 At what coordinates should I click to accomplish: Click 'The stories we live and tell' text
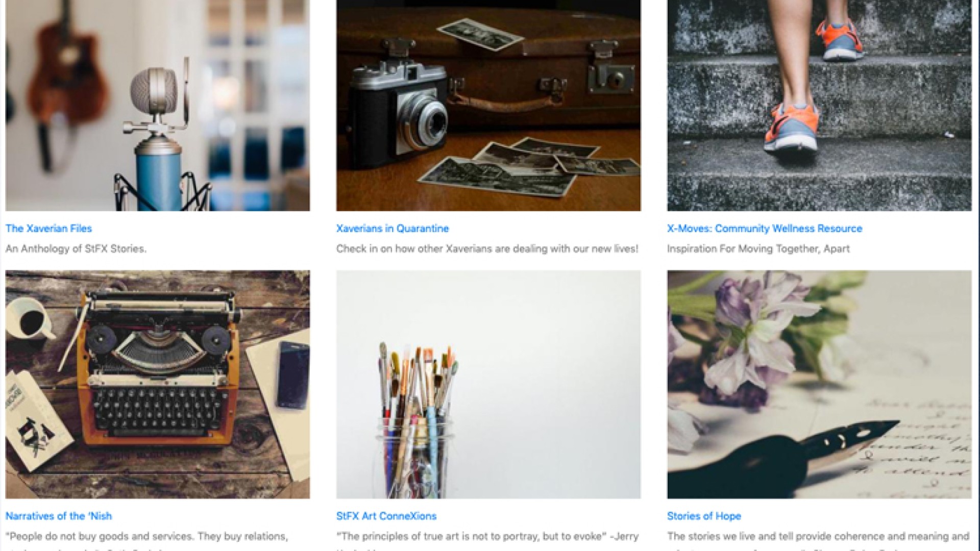pyautogui.click(x=818, y=537)
